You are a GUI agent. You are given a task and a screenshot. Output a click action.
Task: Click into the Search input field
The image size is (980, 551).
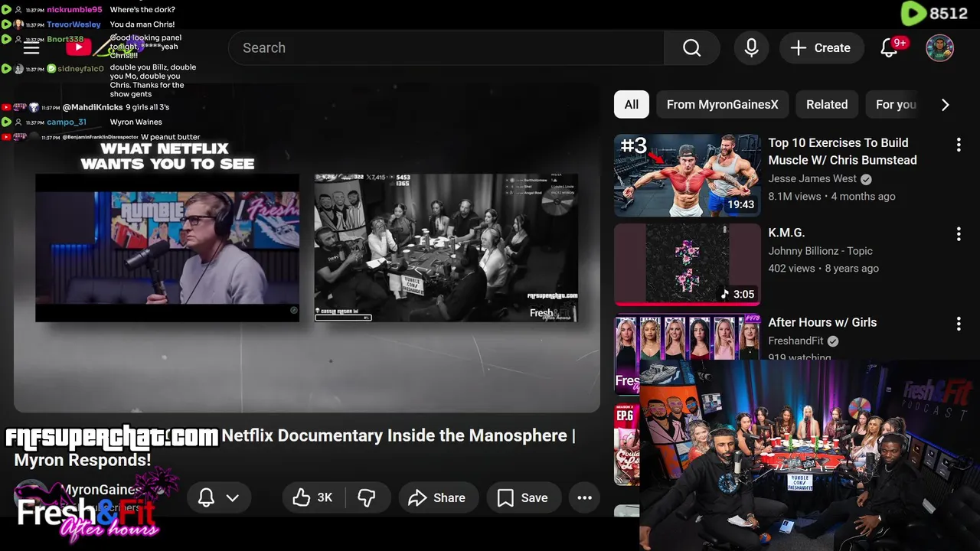(446, 47)
